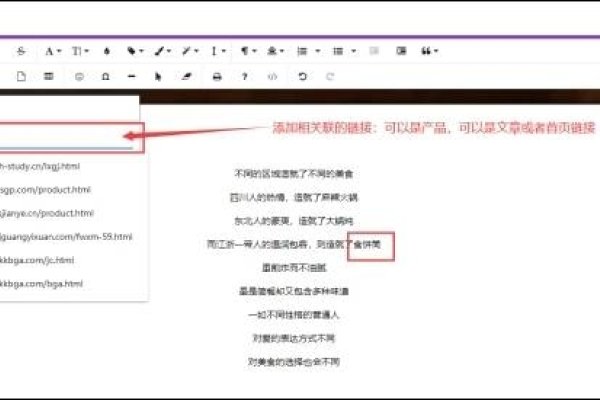The image size is (600, 400).
Task: Choose suggestion ending in jianye.cn/product.html
Action: click(47, 213)
